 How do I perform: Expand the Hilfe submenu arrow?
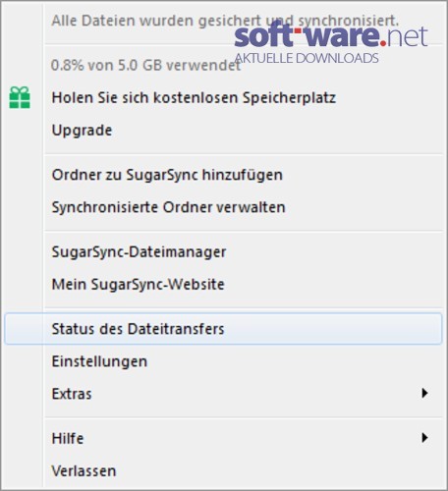(424, 438)
